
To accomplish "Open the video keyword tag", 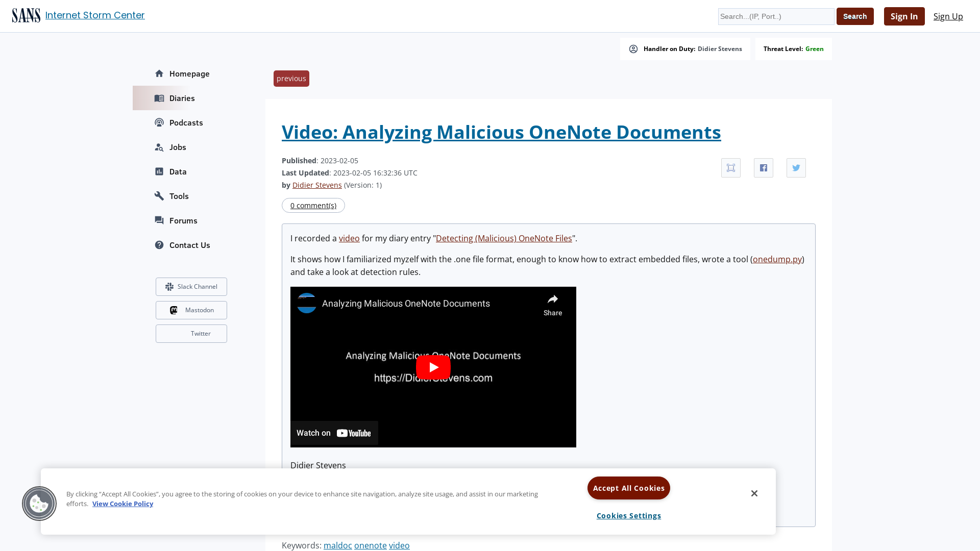I will (399, 545).
